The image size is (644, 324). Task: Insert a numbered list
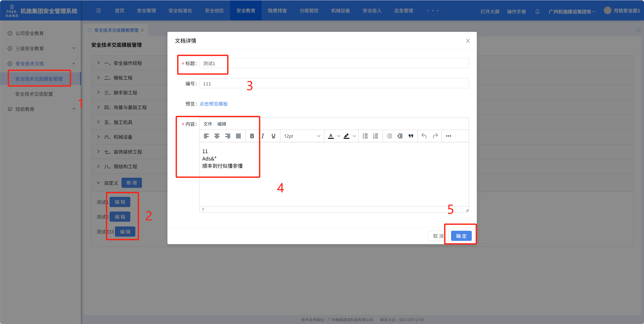[376, 136]
